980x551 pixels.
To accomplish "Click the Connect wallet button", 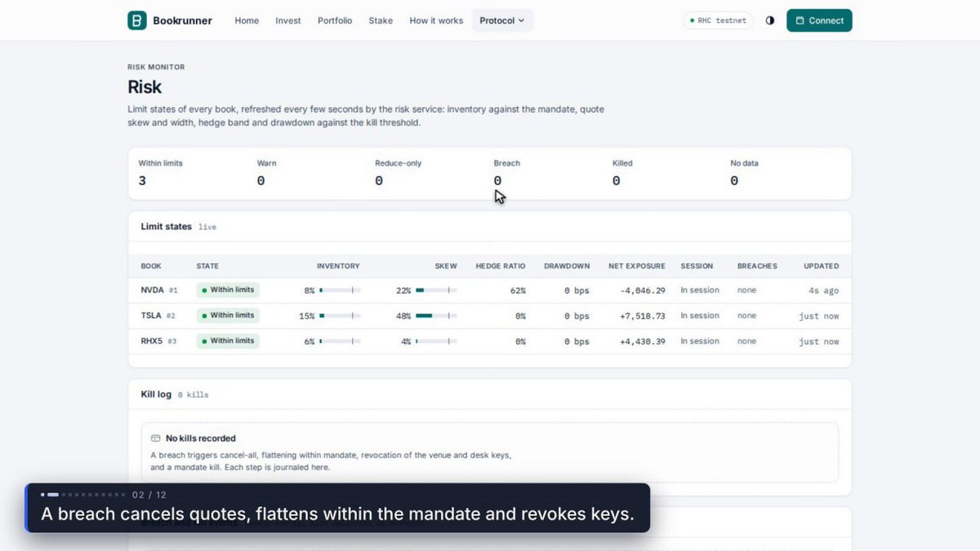I will pos(819,20).
